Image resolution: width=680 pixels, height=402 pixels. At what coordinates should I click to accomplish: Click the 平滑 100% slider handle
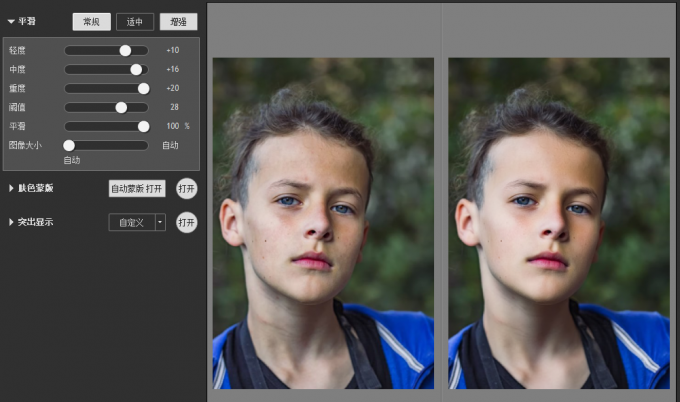143,126
